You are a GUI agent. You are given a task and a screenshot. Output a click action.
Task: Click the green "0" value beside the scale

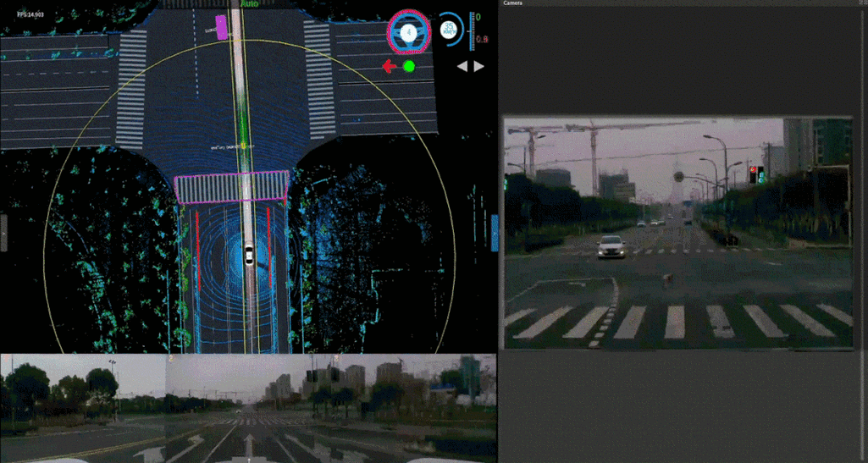tap(478, 17)
